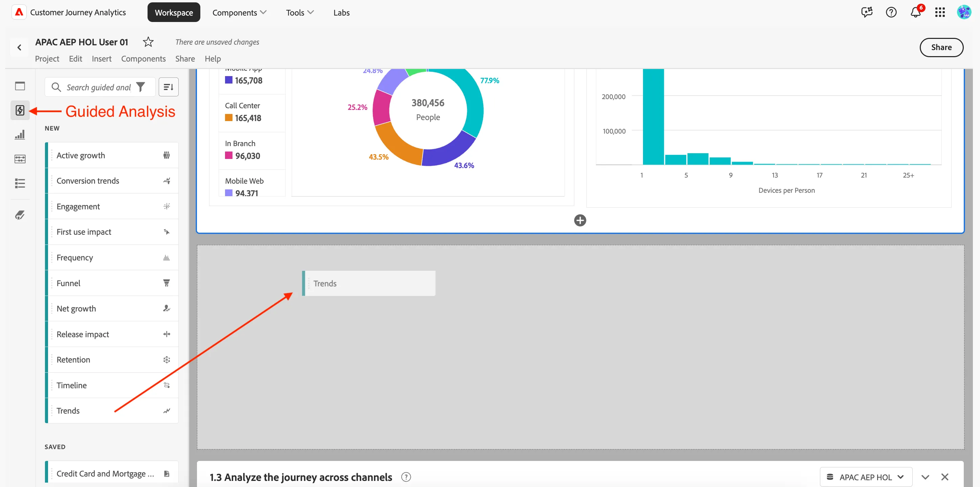Switch to the Workspace tab
This screenshot has width=980, height=487.
174,13
